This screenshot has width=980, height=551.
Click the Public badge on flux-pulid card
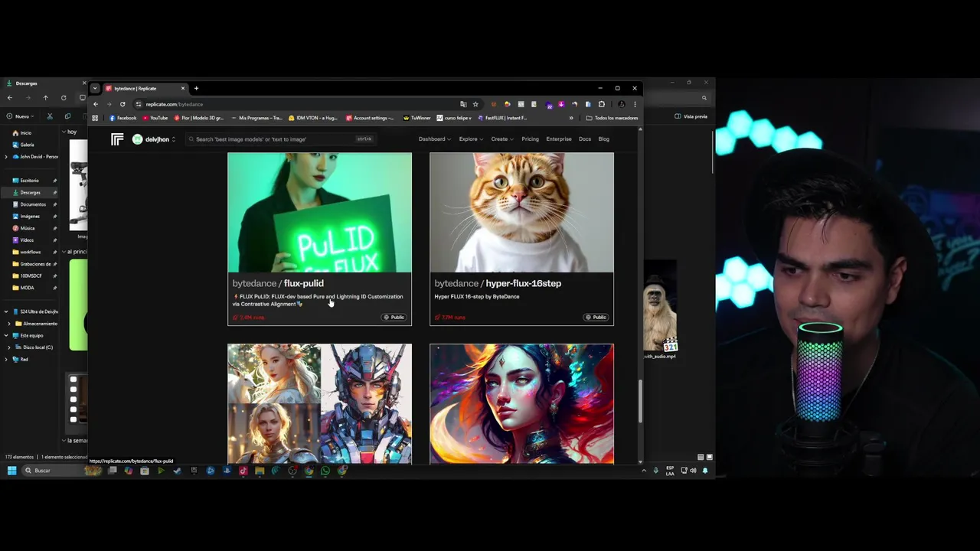[x=394, y=317]
